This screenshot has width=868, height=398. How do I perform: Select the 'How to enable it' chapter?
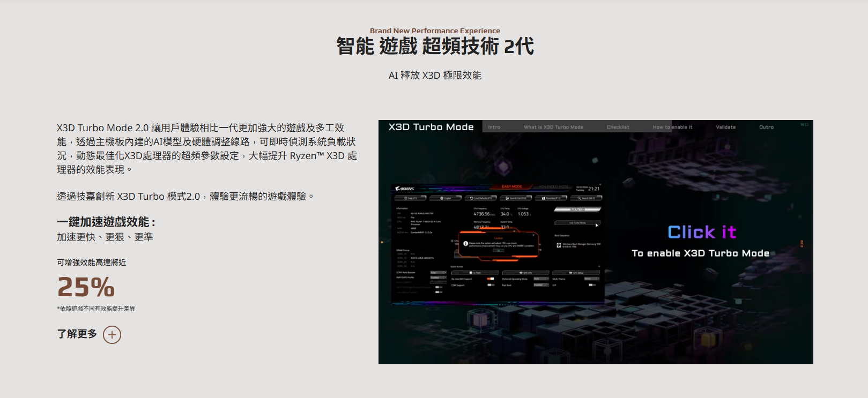pyautogui.click(x=672, y=127)
